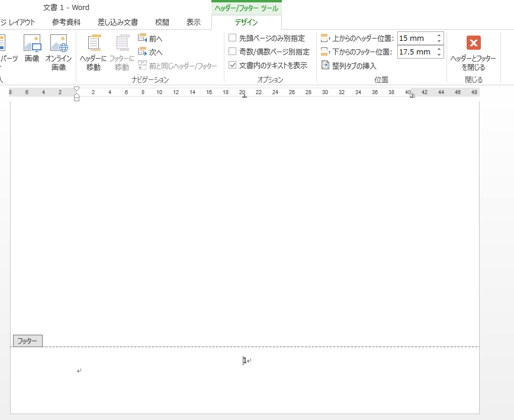Click the right indent marker on ruler
This screenshot has width=514, height=420.
(x=412, y=95)
